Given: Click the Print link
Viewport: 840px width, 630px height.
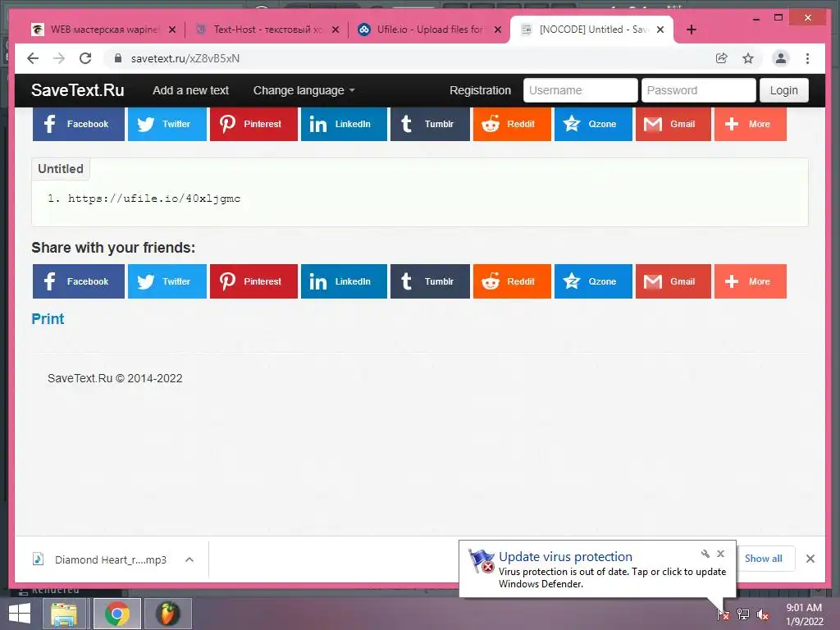Looking at the screenshot, I should click(x=48, y=319).
